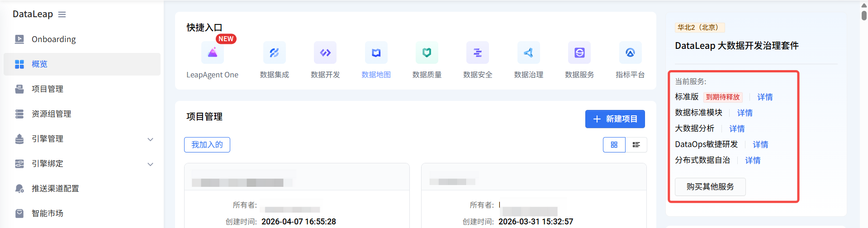Click creation time 2026-03-31 15:32:57
Image resolution: width=868 pixels, height=228 pixels.
pos(536,222)
